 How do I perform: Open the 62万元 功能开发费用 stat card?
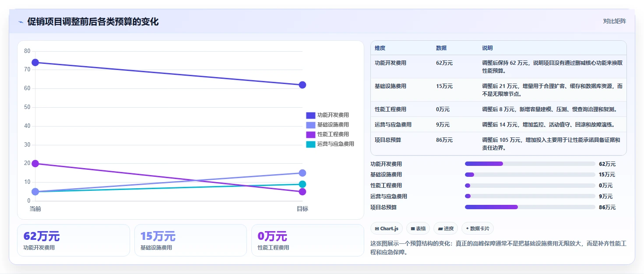point(74,240)
